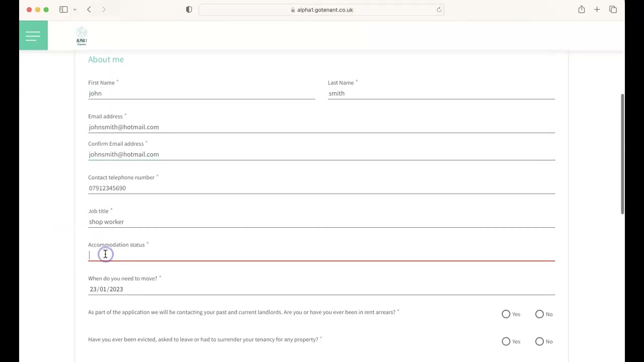This screenshot has height=362, width=644.
Task: Edit the First Name field
Action: (201, 94)
